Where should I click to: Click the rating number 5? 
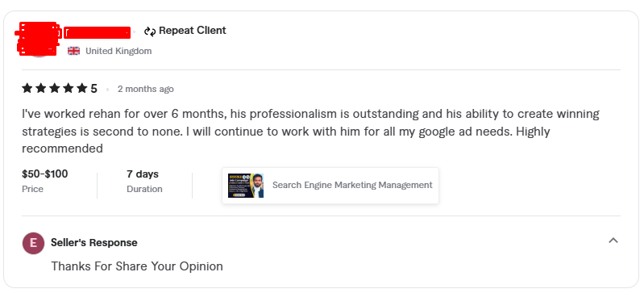[x=94, y=89]
